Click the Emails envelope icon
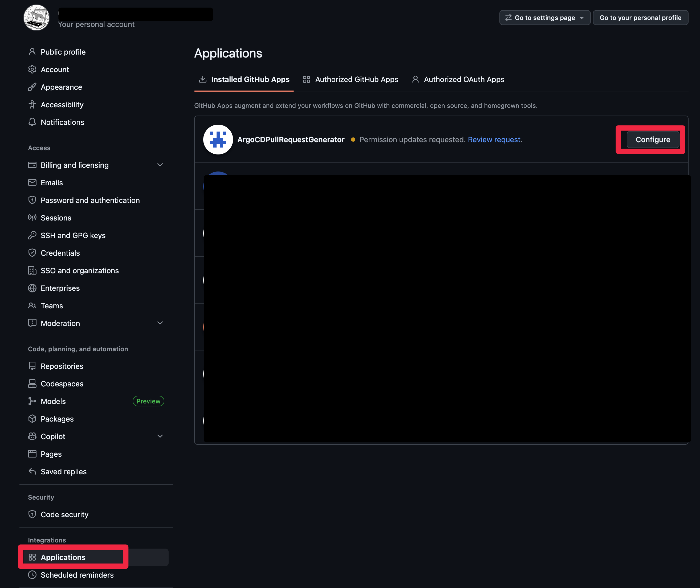The width and height of the screenshot is (700, 588). click(x=32, y=183)
